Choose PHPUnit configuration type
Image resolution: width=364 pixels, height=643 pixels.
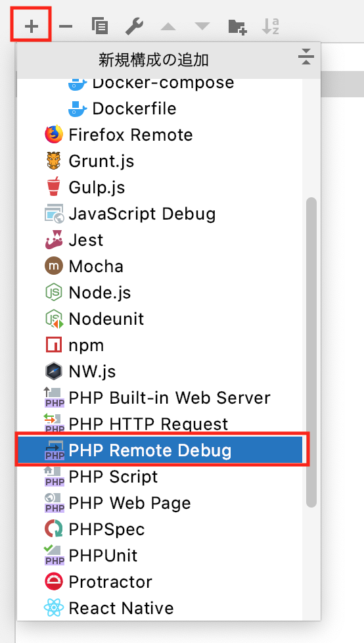pos(160,556)
